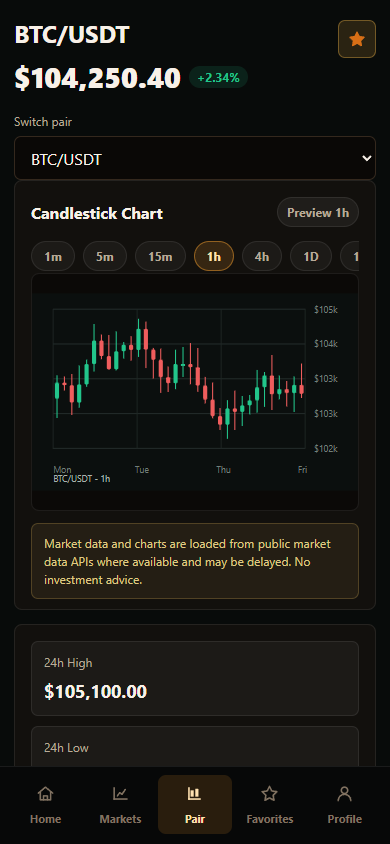Viewport: 390px width, 844px height.
Task: Open Favorites star icon in navigation
Action: click(270, 793)
